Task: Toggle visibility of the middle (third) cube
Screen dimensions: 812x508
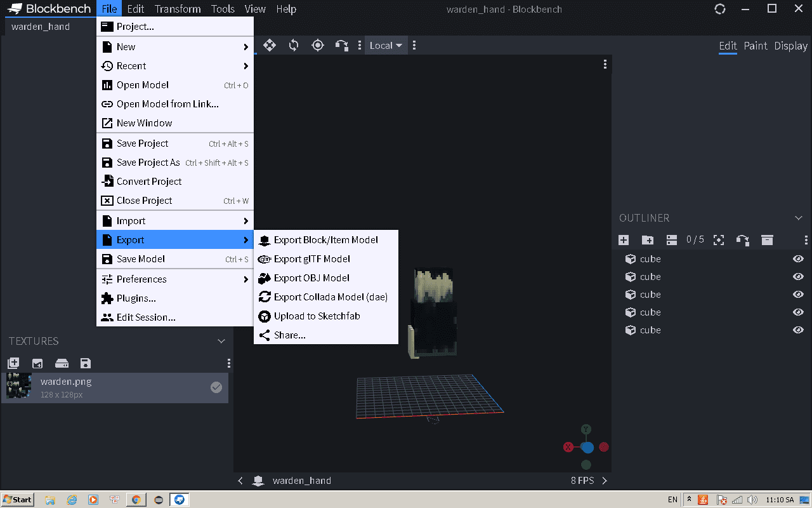Action: point(798,295)
